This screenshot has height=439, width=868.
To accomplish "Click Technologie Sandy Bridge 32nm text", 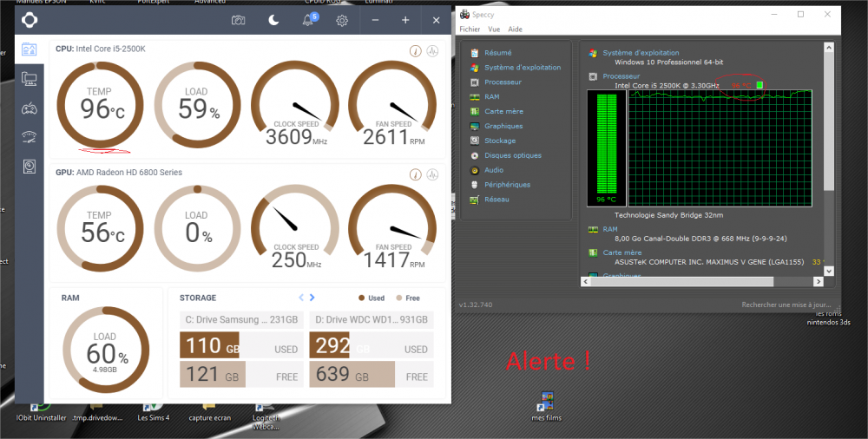I will coord(668,215).
